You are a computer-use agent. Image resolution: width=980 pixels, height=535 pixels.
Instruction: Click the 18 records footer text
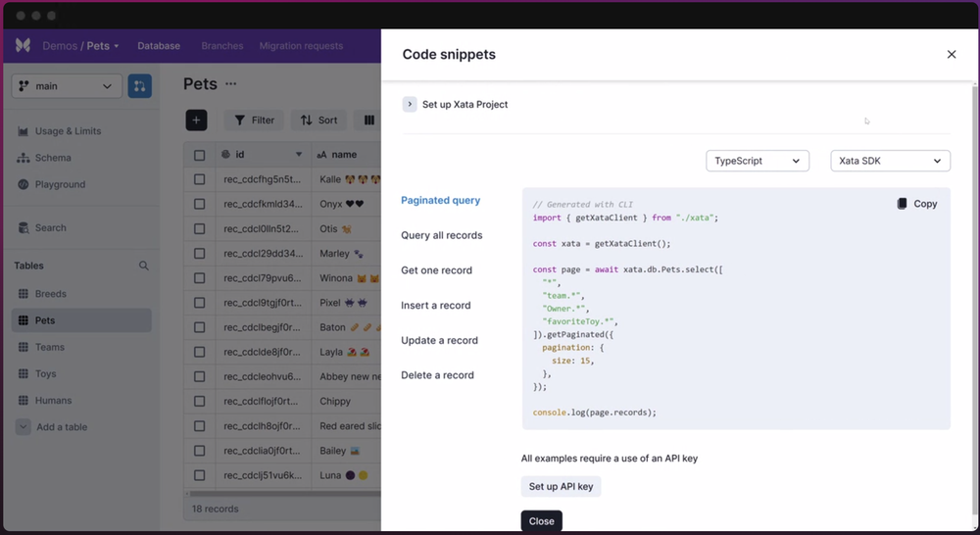click(215, 509)
